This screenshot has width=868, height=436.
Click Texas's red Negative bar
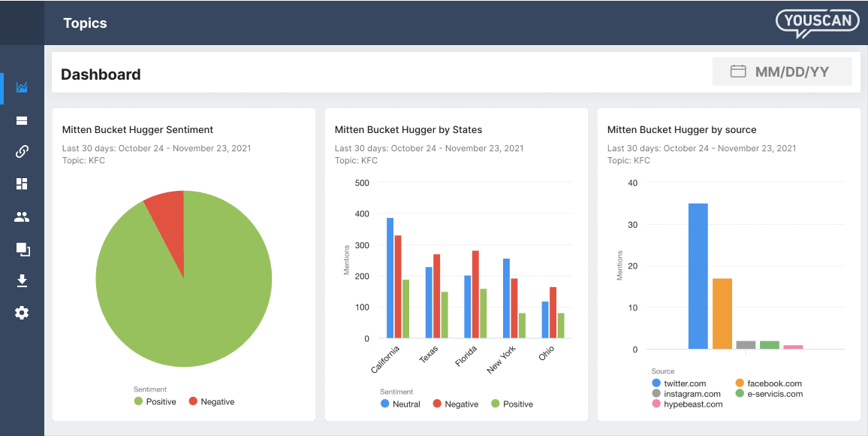436,296
